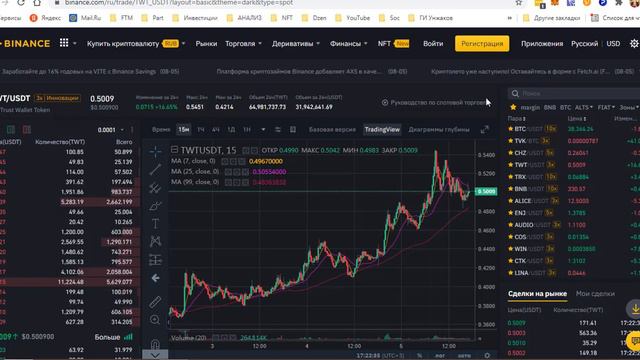The width and height of the screenshot is (640, 360).
Task: Select the brush drawing tool
Action: tap(155, 206)
